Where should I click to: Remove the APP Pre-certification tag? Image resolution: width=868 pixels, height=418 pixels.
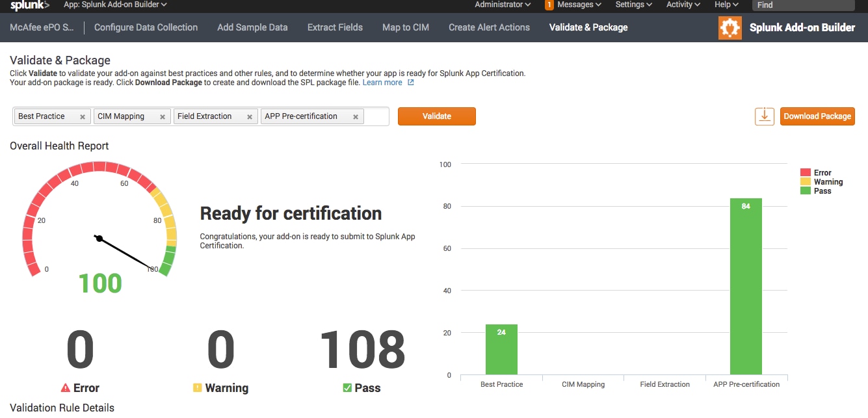tap(356, 117)
